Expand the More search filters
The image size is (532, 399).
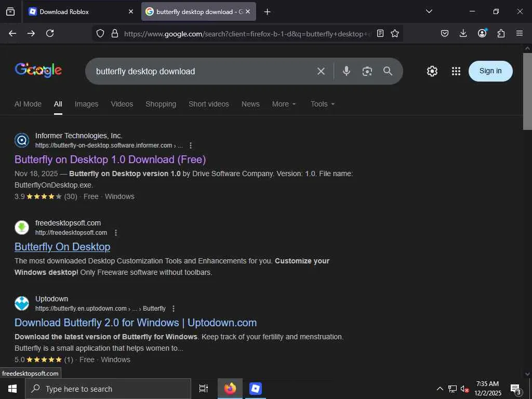[x=284, y=104]
